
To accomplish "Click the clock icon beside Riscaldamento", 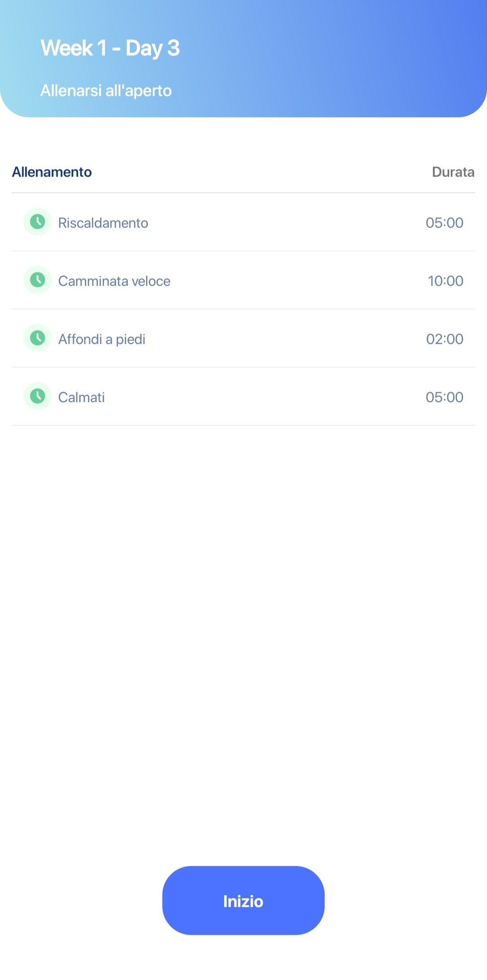I will point(37,221).
